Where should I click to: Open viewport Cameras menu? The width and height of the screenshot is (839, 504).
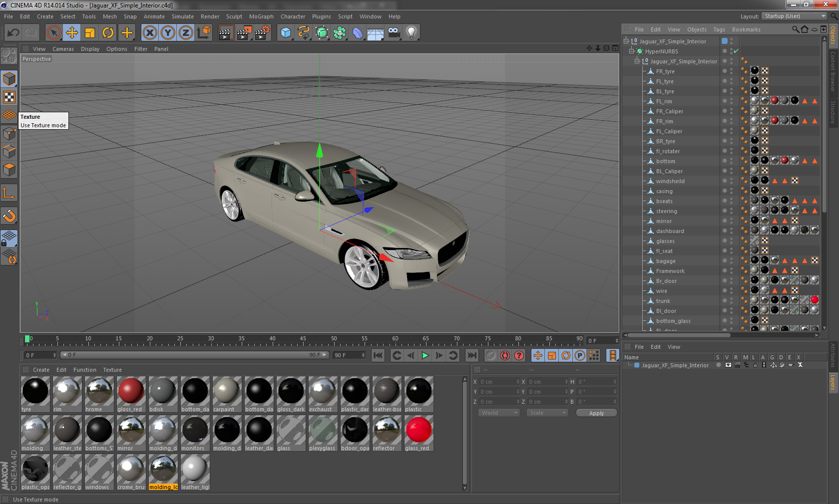pyautogui.click(x=63, y=49)
